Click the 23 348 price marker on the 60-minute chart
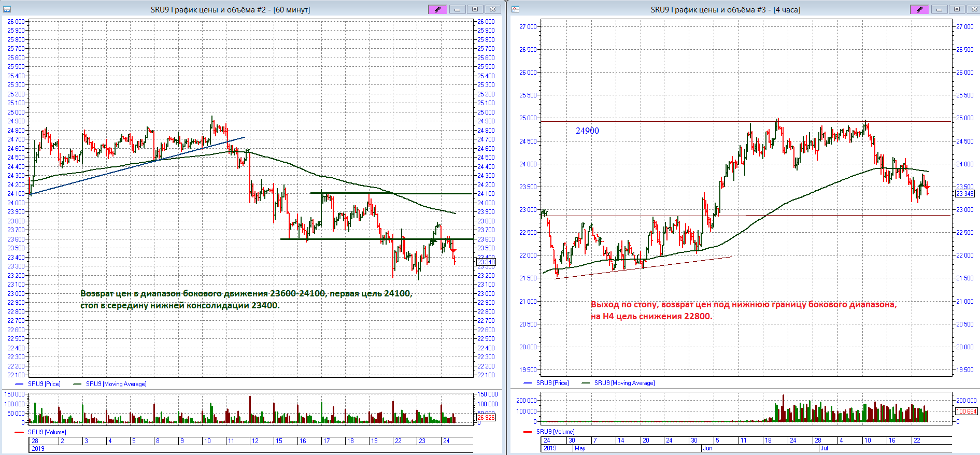The height and width of the screenshot is (455, 980). [x=486, y=262]
